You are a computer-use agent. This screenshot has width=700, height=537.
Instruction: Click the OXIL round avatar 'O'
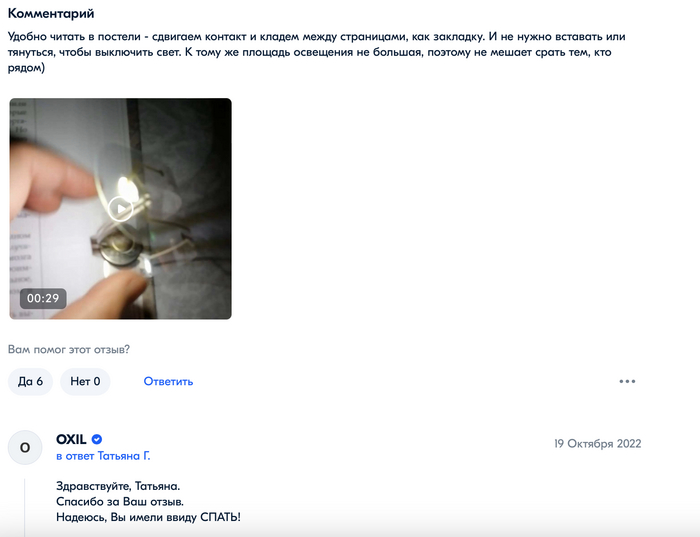25,447
